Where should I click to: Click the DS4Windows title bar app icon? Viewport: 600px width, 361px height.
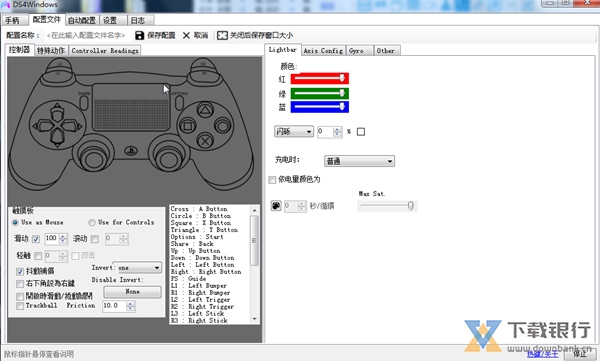pos(5,5)
